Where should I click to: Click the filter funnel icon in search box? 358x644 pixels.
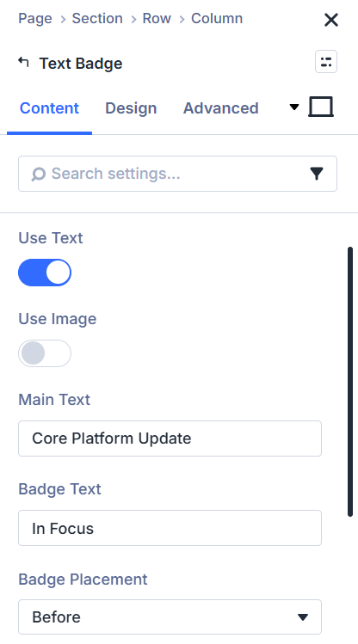317,174
